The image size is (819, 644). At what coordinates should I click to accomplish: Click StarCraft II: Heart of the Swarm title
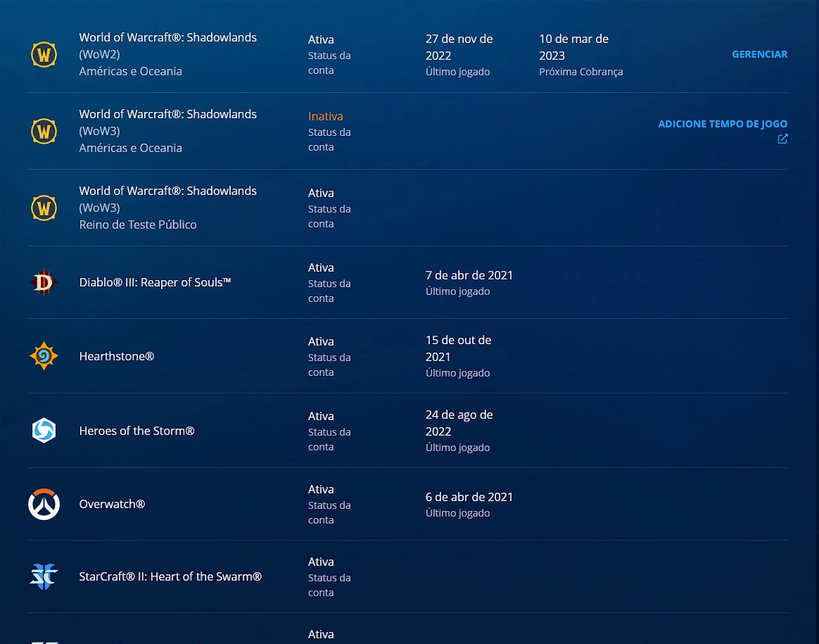(170, 576)
